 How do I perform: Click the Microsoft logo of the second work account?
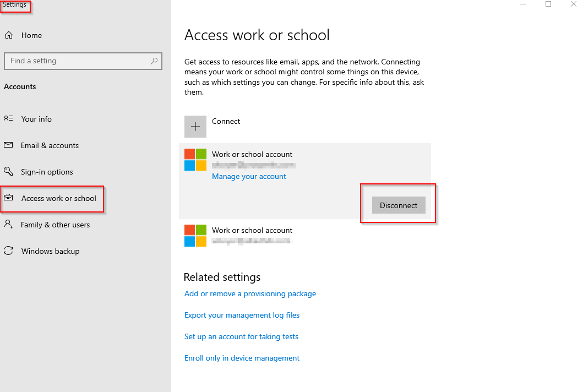click(195, 236)
